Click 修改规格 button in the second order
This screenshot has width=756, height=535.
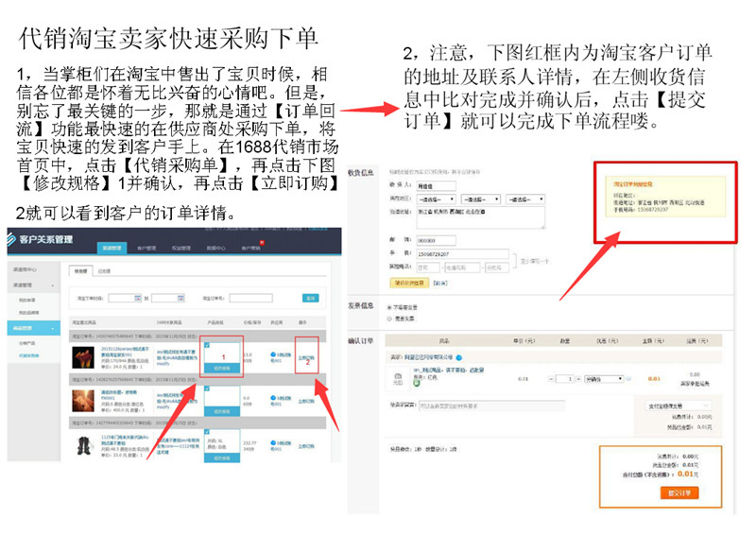click(x=222, y=411)
